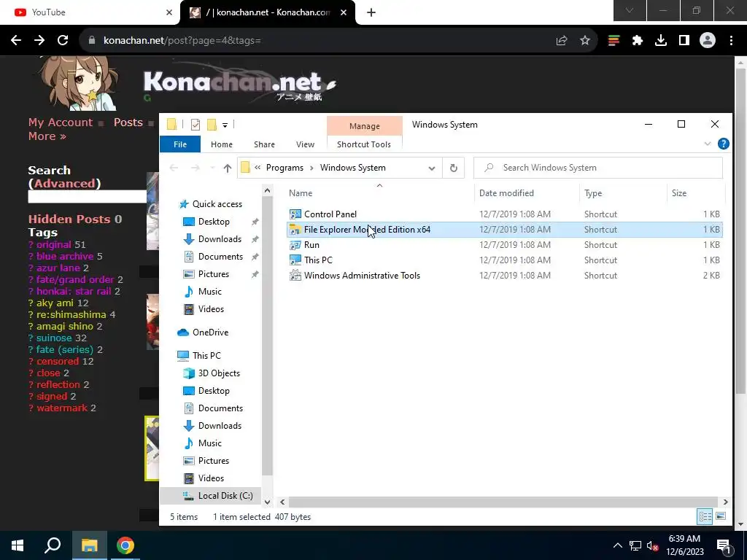Open customize quick access toolbar dropdown
The height and width of the screenshot is (560, 747).
tap(225, 125)
